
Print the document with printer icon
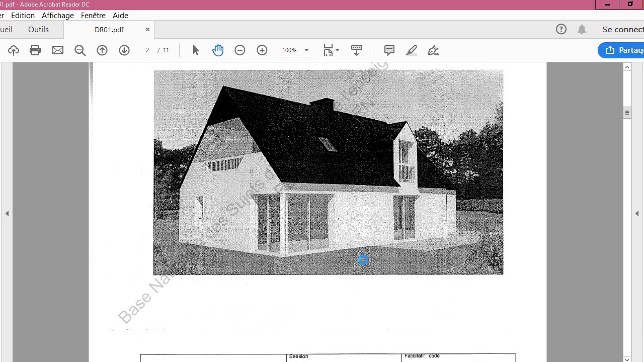[35, 50]
